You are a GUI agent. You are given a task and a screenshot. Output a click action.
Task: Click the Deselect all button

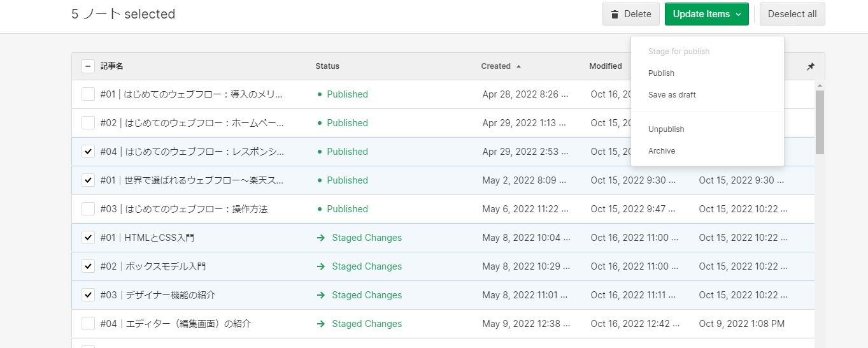(792, 14)
